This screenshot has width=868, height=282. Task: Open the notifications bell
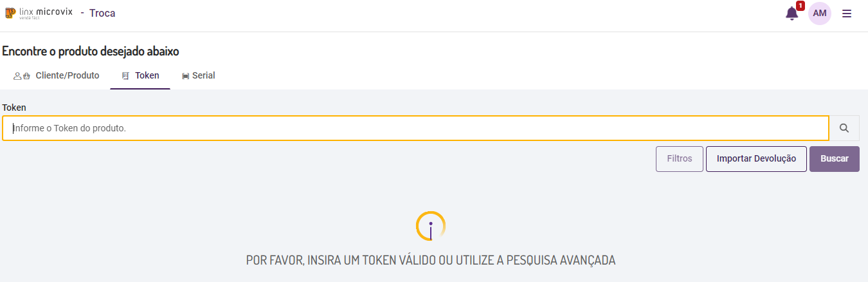[x=791, y=14]
